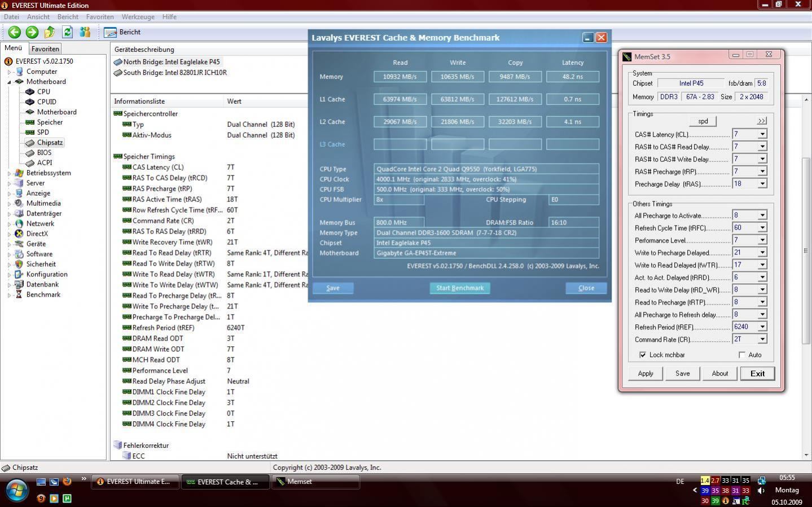812x507 pixels.
Task: Click the green Back arrow toolbar icon
Action: (x=15, y=32)
